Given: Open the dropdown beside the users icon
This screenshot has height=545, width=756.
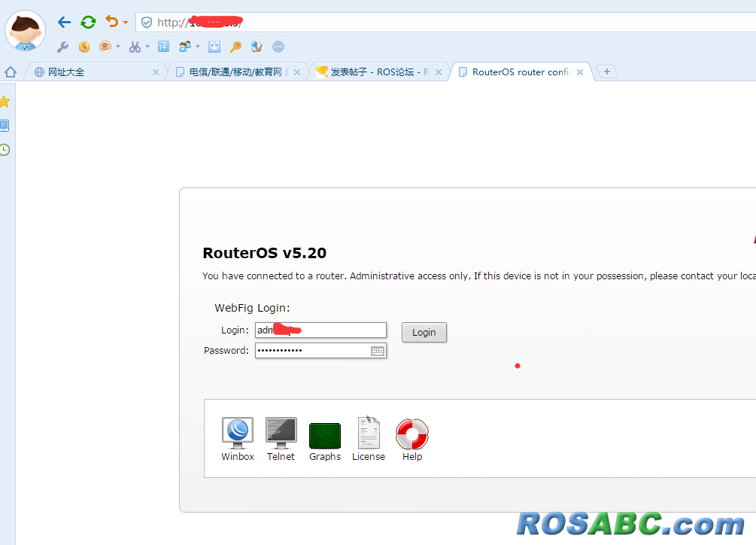Looking at the screenshot, I should click(x=198, y=47).
